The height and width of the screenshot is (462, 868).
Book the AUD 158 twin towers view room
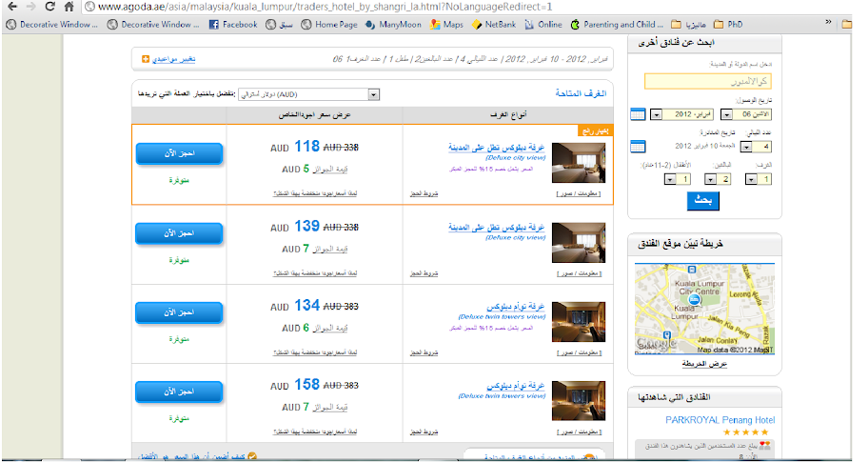(x=179, y=392)
